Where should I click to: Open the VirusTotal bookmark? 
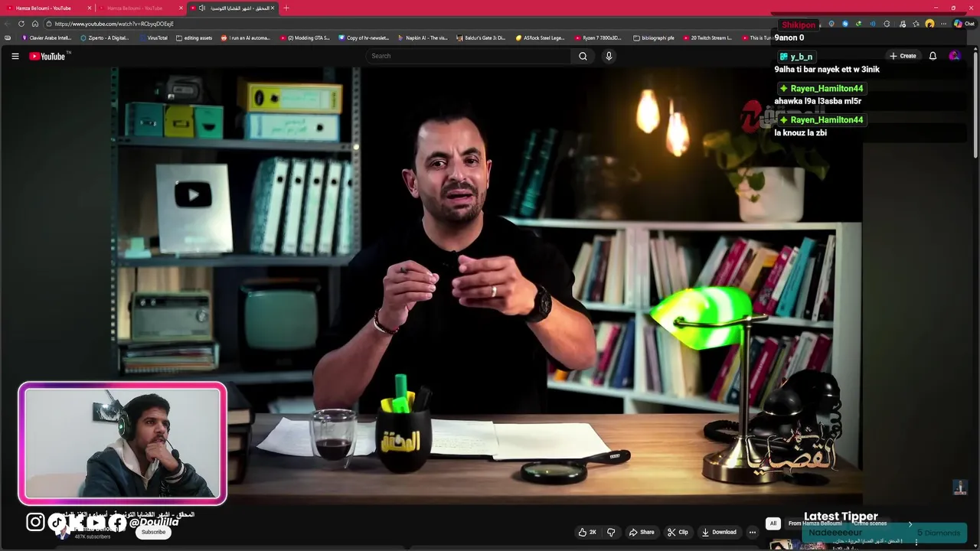153,37
